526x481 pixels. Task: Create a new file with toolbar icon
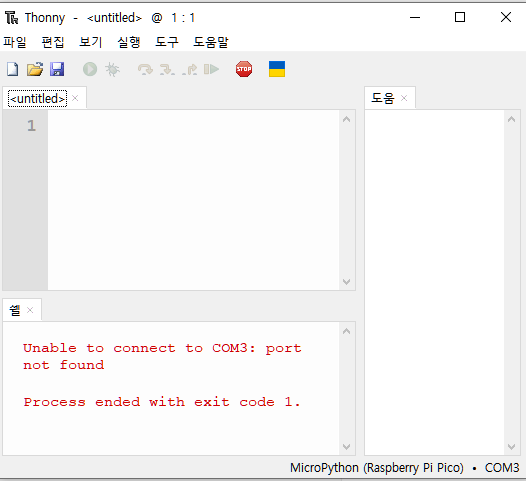[x=13, y=69]
